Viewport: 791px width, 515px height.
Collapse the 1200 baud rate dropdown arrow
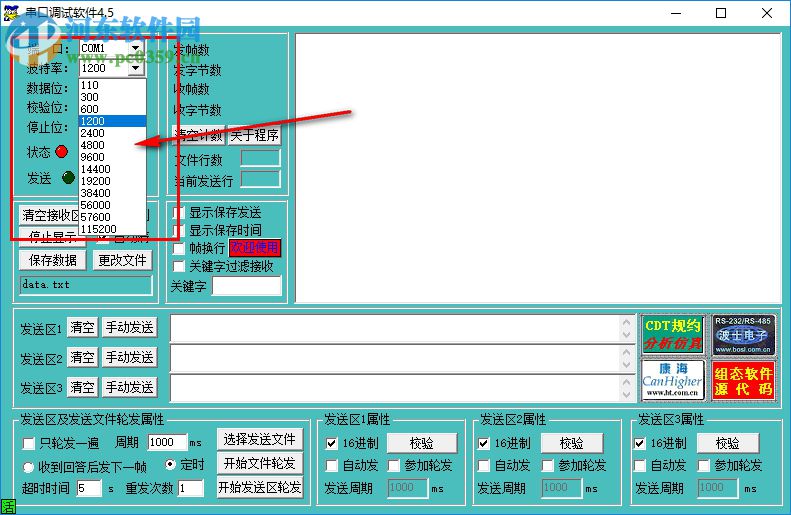136,68
